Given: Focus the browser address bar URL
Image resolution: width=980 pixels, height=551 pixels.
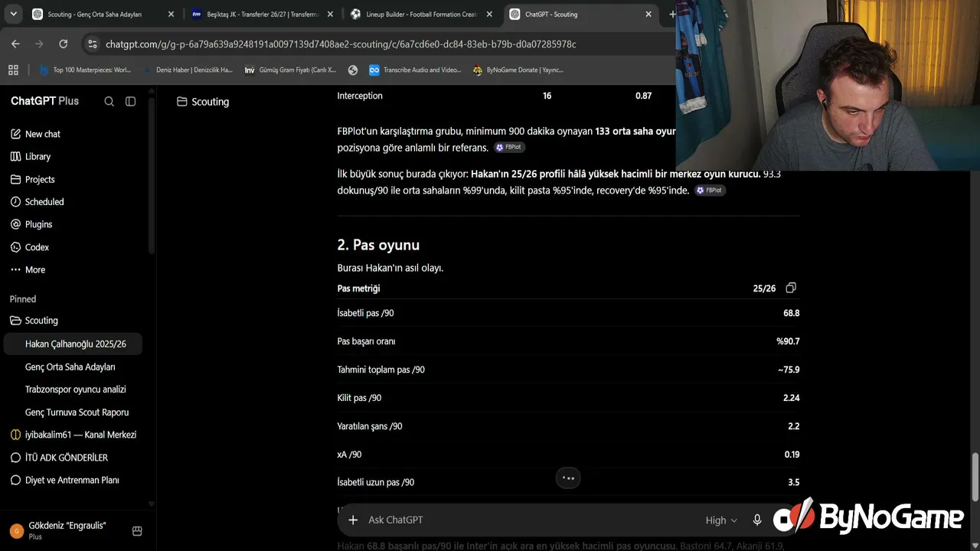Looking at the screenshot, I should point(341,44).
